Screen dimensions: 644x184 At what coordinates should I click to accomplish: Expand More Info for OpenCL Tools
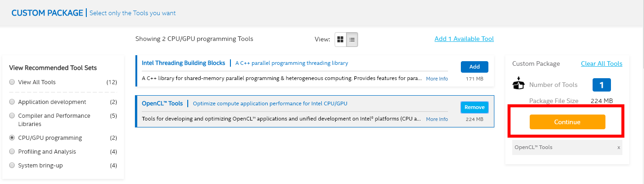(437, 119)
